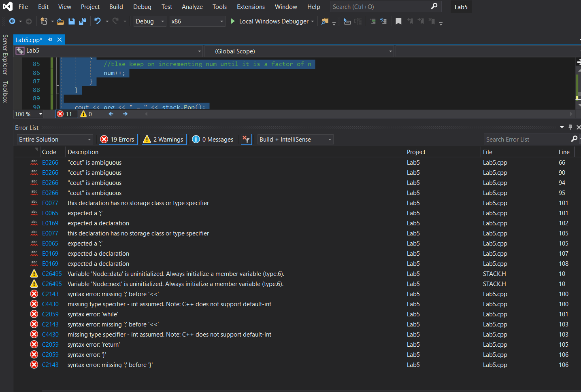581x392 pixels.
Task: Open the E0077 error code link on line 101
Action: [50, 203]
